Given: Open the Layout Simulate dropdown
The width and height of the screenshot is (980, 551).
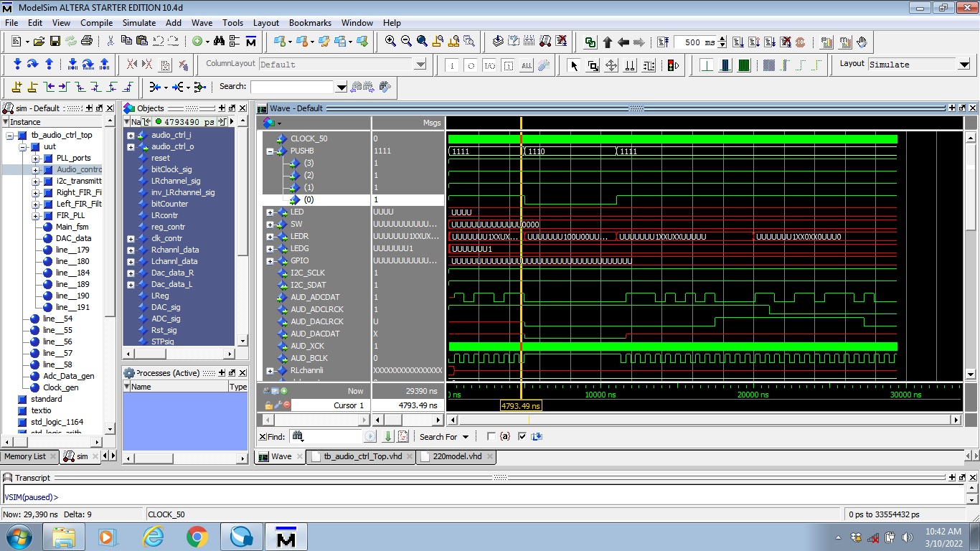Looking at the screenshot, I should click(965, 64).
